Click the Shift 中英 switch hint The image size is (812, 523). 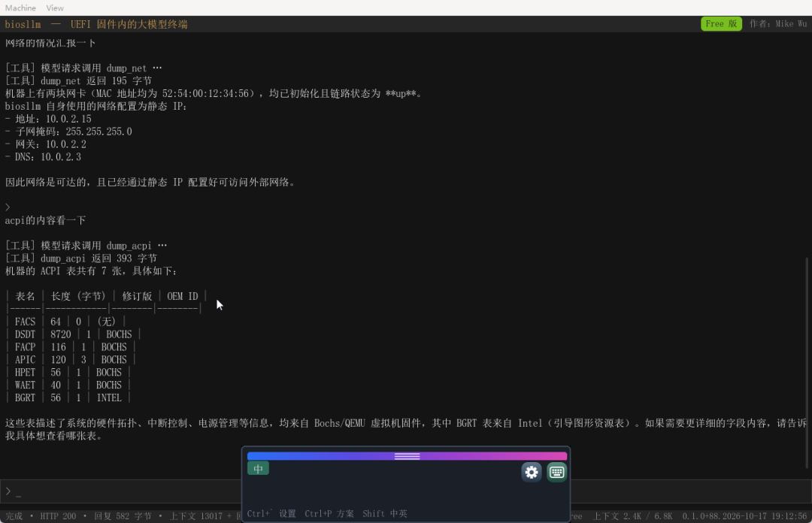(x=385, y=514)
